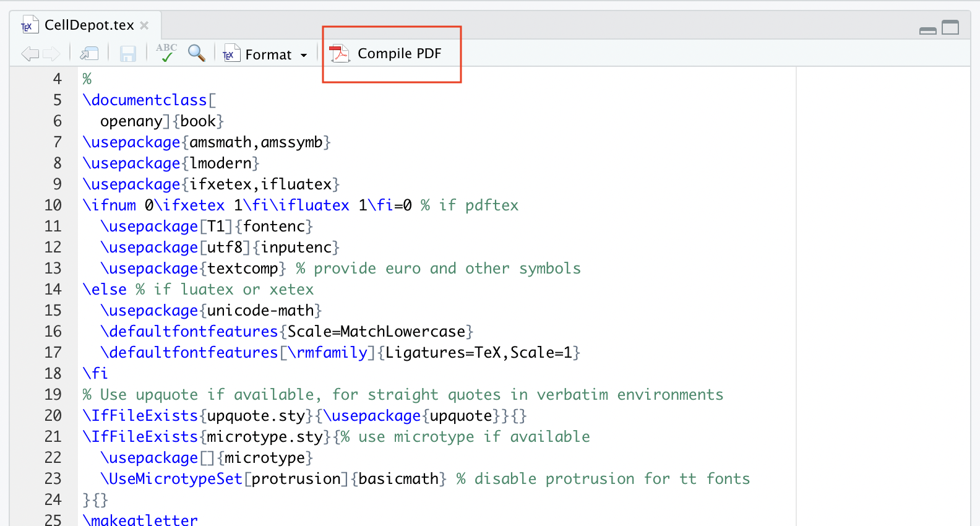Click the Compile PDF button
This screenshot has width=980, height=526.
(385, 54)
